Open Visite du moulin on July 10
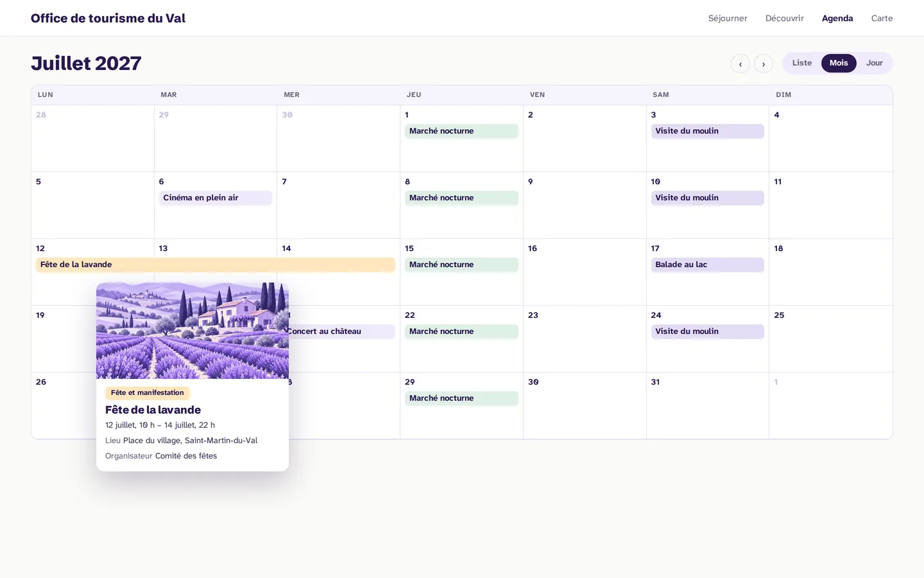 [707, 198]
